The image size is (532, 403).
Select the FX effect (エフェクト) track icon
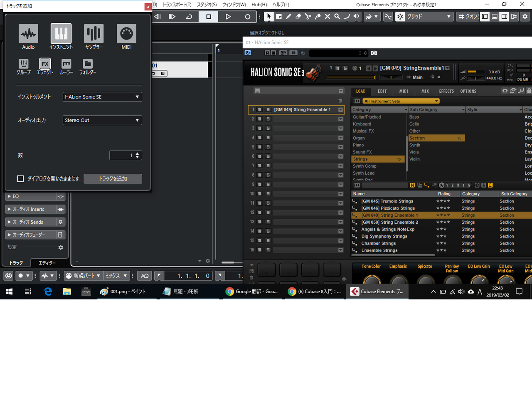[45, 64]
